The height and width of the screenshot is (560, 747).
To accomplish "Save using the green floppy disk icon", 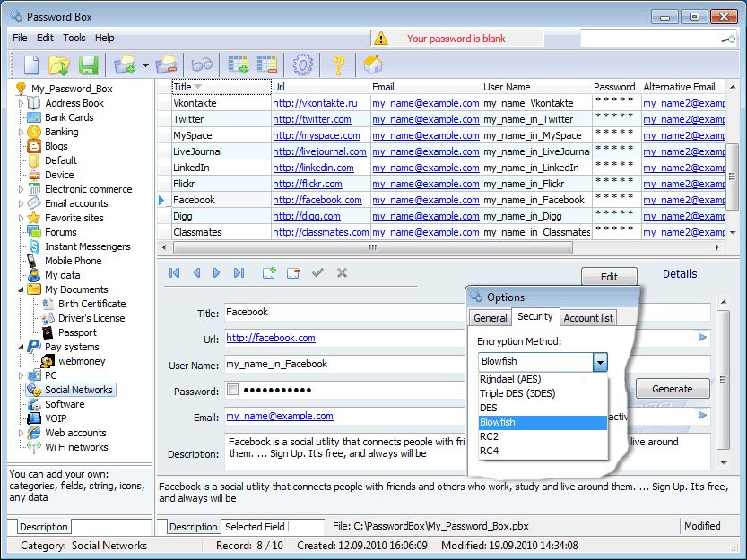I will point(88,65).
